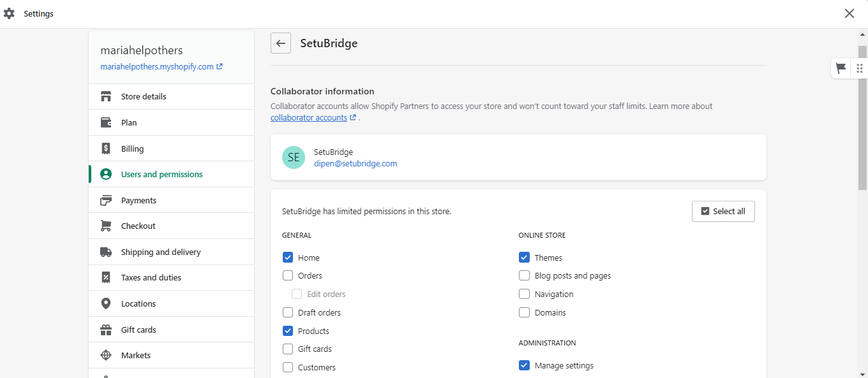
Task: Tick the Navigation checkbox
Action: click(x=524, y=294)
